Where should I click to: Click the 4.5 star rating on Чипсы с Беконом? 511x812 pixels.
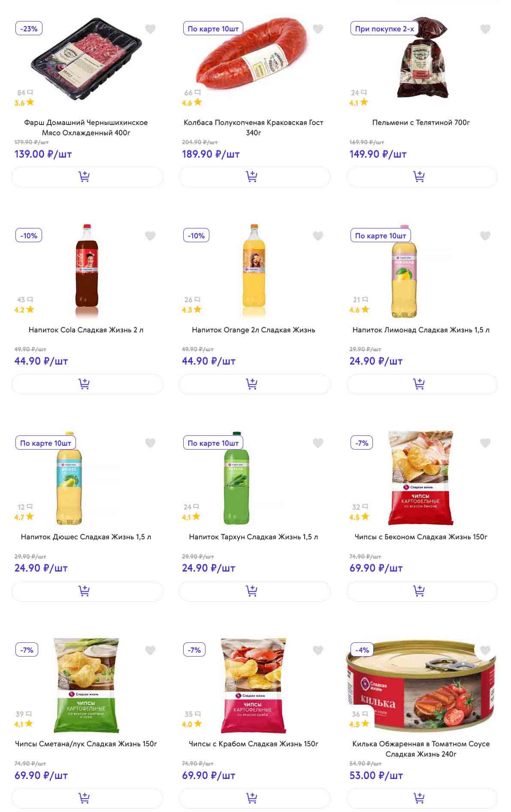click(360, 517)
